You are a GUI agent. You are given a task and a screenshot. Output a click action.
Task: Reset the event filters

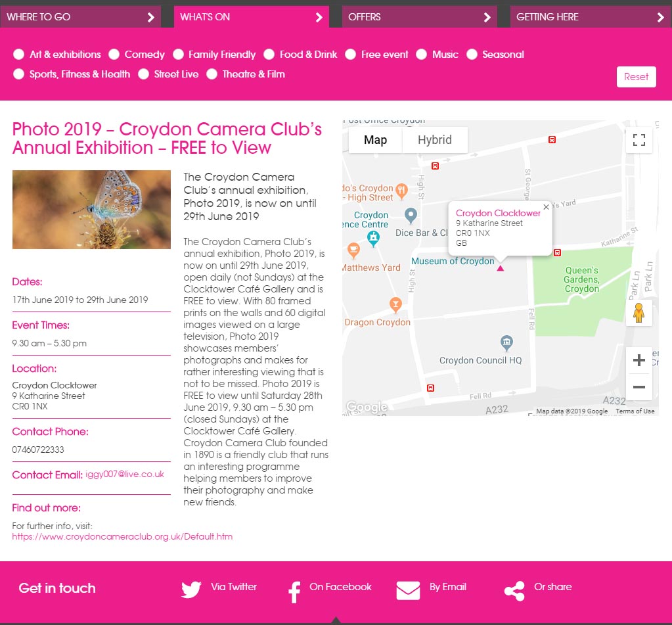click(635, 77)
